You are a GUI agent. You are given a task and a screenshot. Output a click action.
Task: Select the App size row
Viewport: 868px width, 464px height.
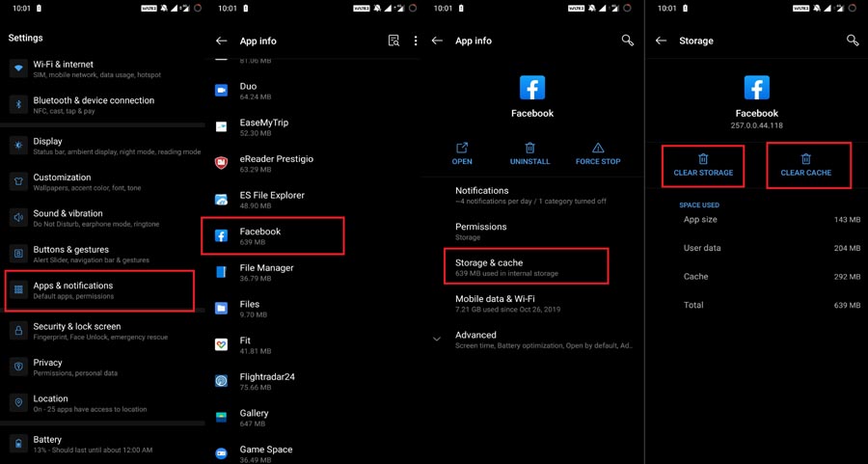pyautogui.click(x=772, y=220)
